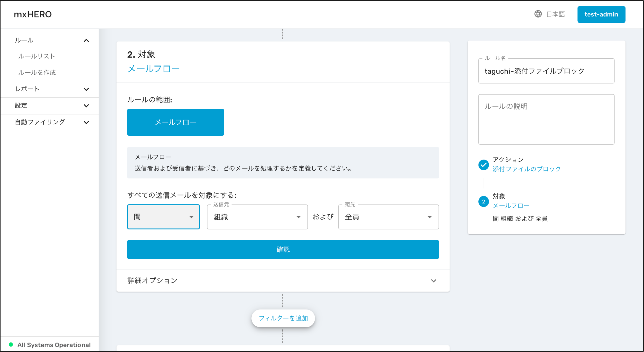This screenshot has width=644, height=352.
Task: Click the globe language icon
Action: (x=538, y=14)
